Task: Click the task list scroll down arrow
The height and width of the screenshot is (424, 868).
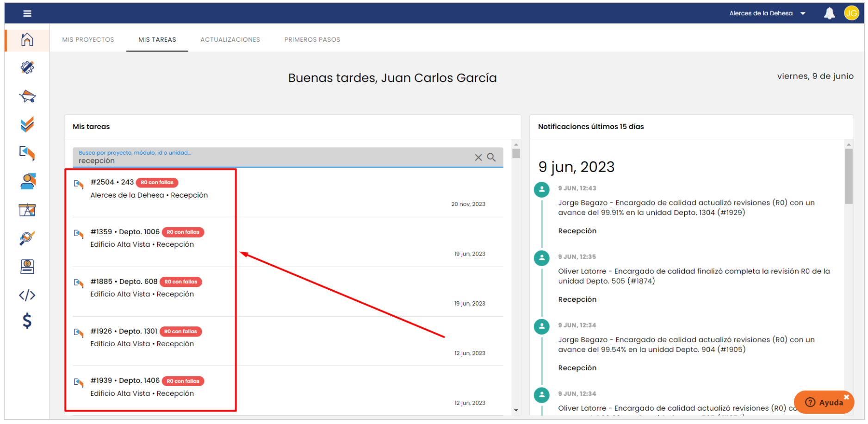Action: (x=516, y=410)
